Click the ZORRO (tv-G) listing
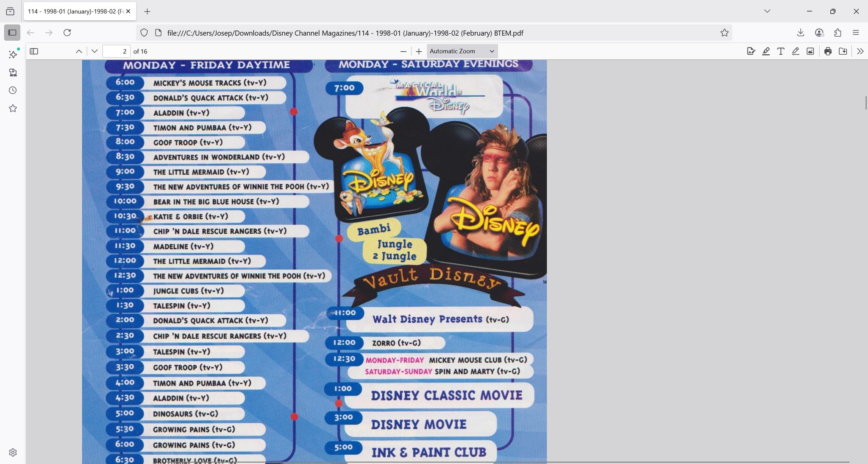Screen dimensions: 868x464 coord(396,343)
